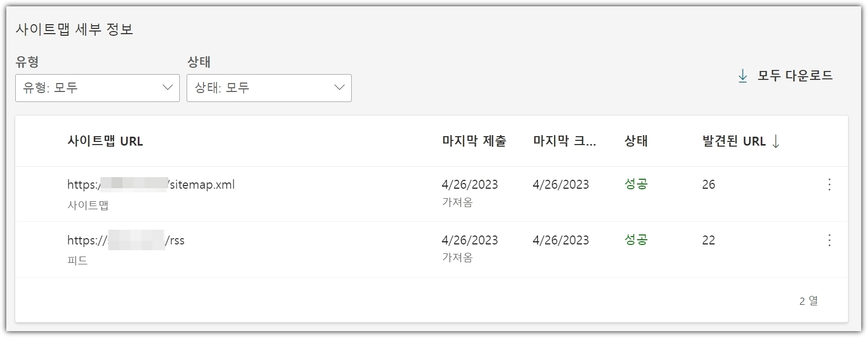Click the chevron on the 상태 filter
Image resolution: width=868 pixels, height=338 pixels.
coord(339,88)
